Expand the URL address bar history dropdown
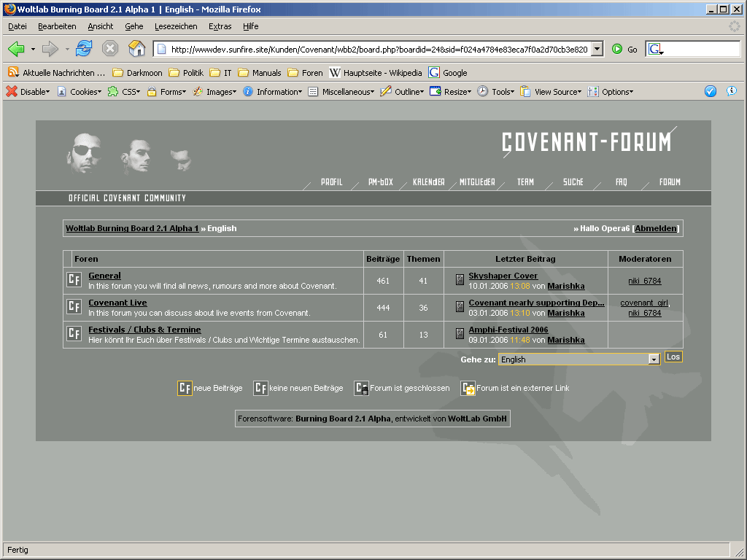Image resolution: width=747 pixels, height=560 pixels. coord(597,49)
